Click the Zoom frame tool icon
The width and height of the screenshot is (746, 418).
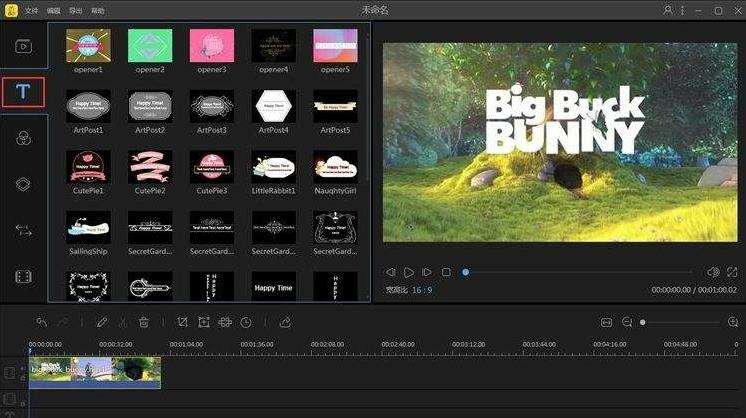pos(204,322)
